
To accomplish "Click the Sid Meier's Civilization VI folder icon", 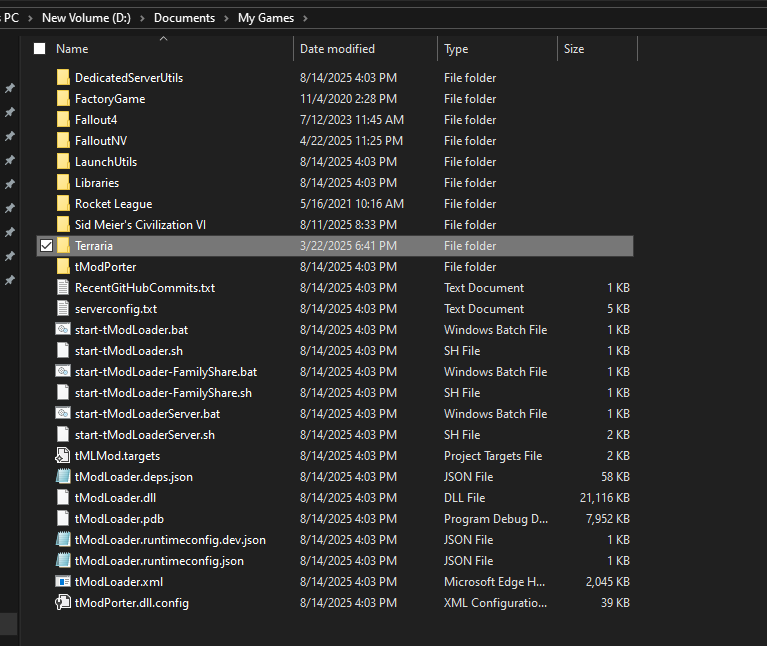I will (x=63, y=224).
